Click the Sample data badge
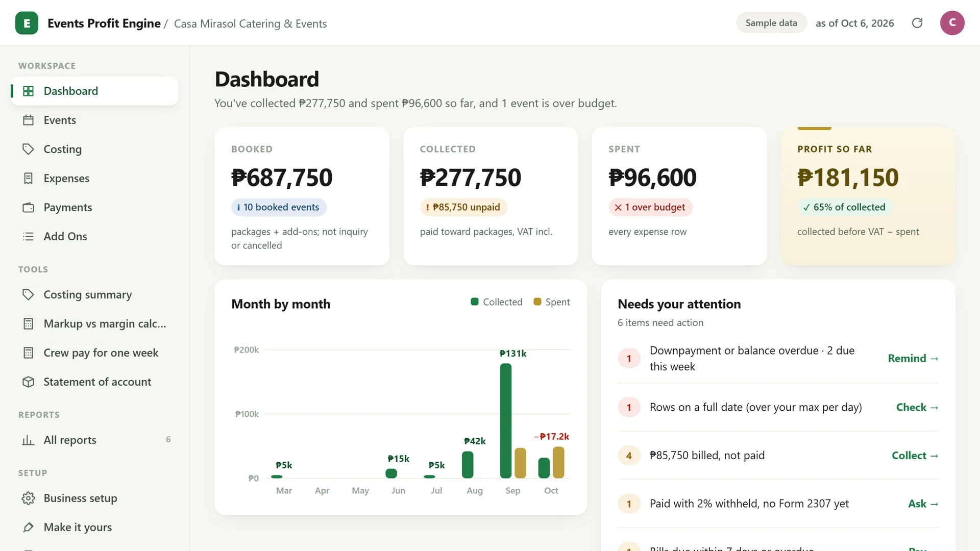The image size is (980, 551). pos(771,23)
